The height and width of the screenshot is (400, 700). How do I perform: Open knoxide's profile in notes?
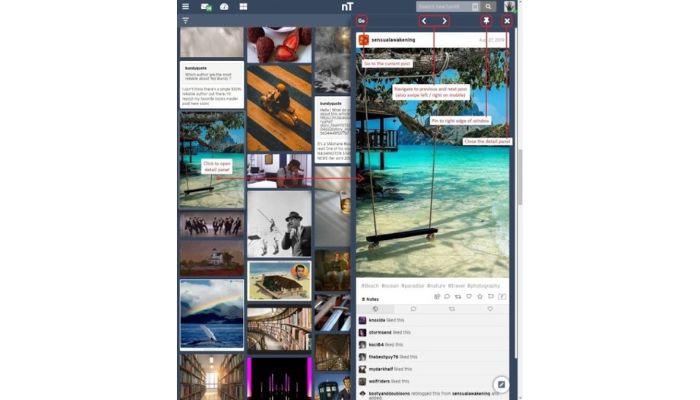coord(377,321)
